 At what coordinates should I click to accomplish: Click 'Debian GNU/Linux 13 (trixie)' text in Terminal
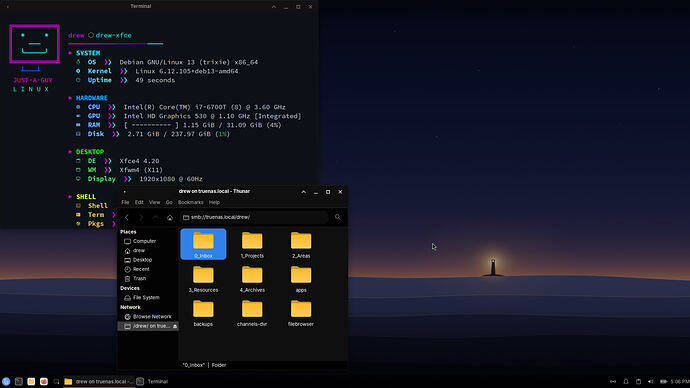[x=175, y=62]
